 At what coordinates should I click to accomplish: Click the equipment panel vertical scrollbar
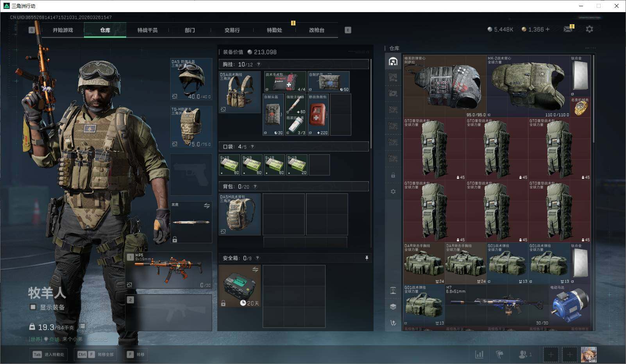tap(370, 103)
